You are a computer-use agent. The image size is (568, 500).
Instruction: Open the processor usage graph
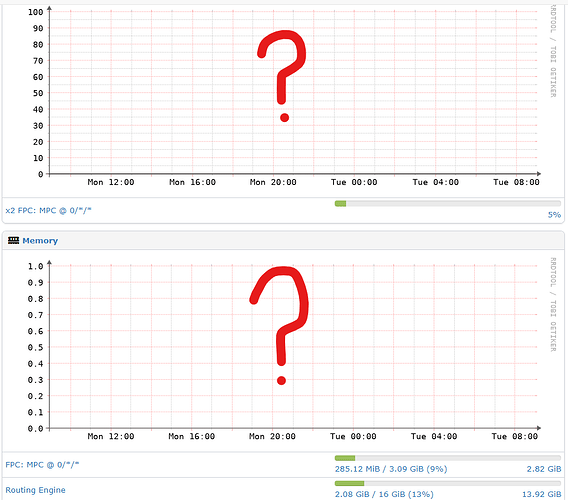coord(283,98)
